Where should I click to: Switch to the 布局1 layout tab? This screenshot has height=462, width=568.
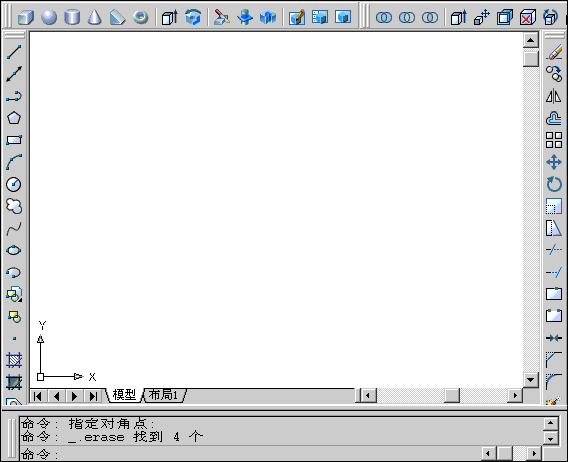(164, 395)
